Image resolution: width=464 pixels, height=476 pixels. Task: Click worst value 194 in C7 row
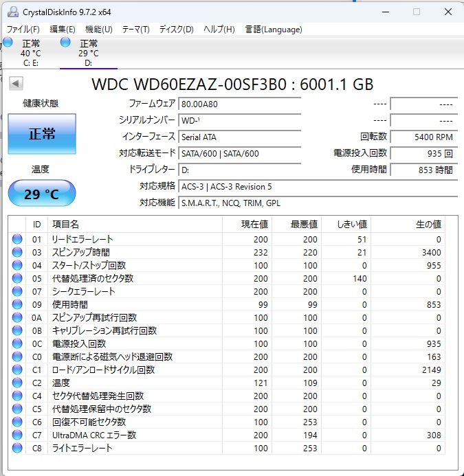tap(310, 435)
